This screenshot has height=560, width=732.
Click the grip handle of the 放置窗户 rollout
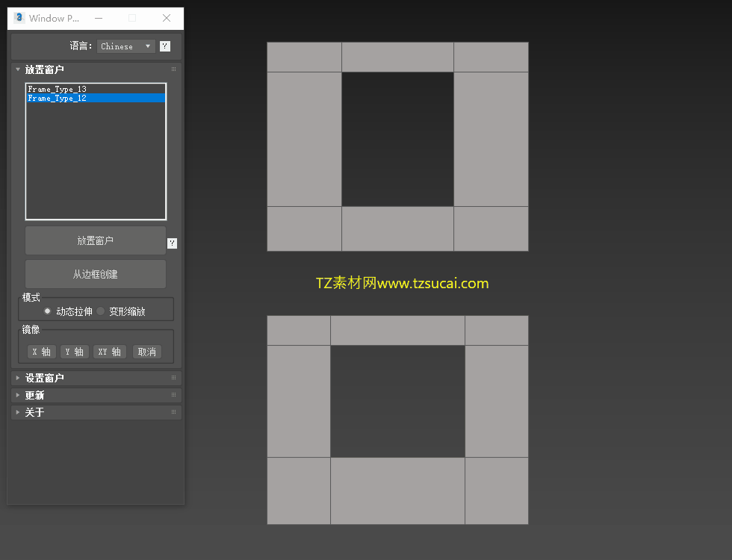[x=173, y=69]
